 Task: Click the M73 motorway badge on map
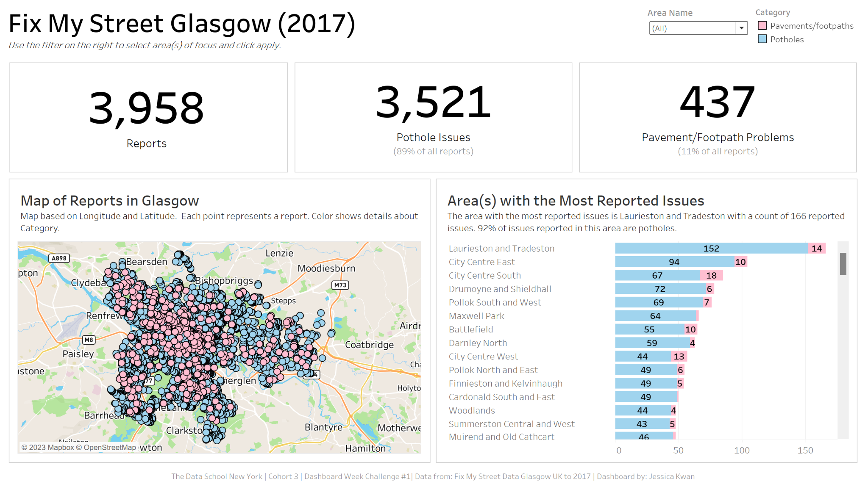pyautogui.click(x=340, y=285)
